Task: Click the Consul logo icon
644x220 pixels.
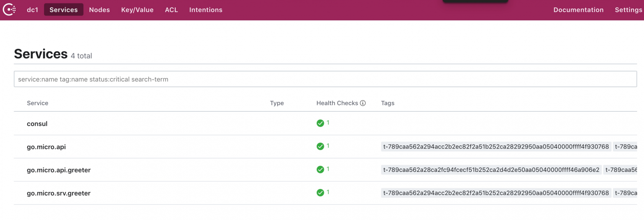Action: [x=9, y=10]
